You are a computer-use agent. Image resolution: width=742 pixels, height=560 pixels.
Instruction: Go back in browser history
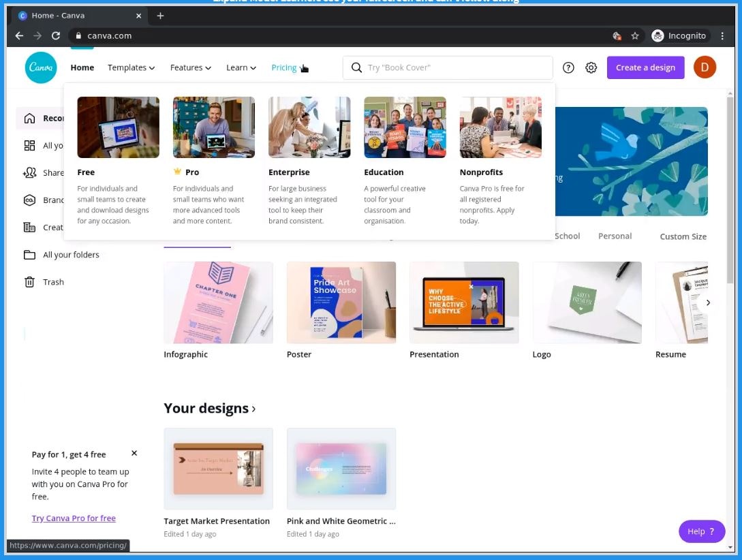pos(19,35)
